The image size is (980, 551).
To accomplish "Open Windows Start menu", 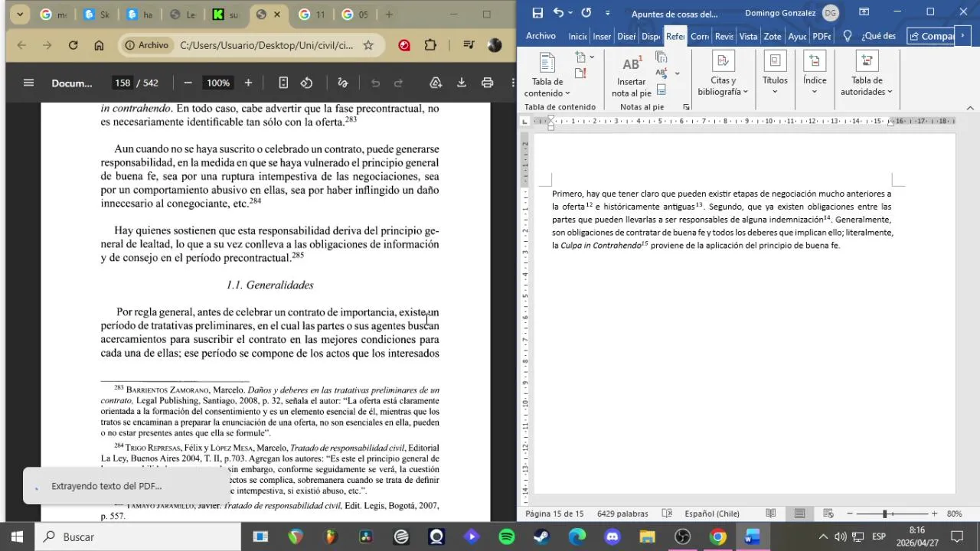I will 17,536.
